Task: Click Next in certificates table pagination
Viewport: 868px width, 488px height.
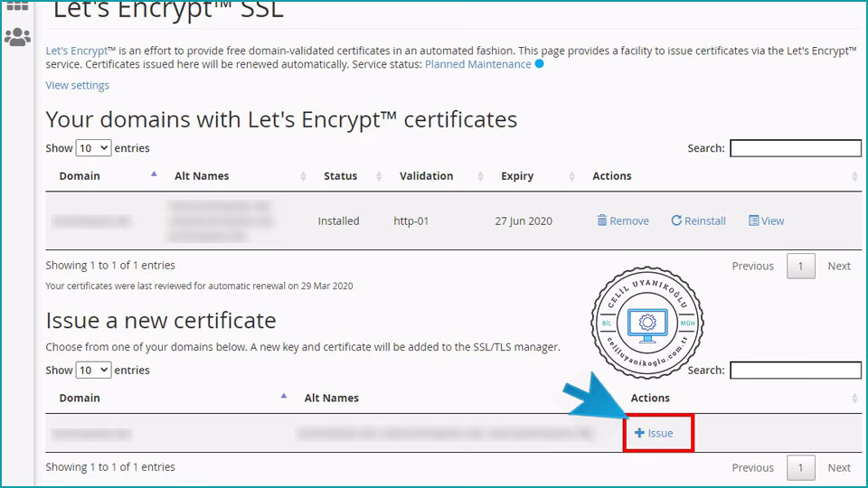Action: [839, 266]
